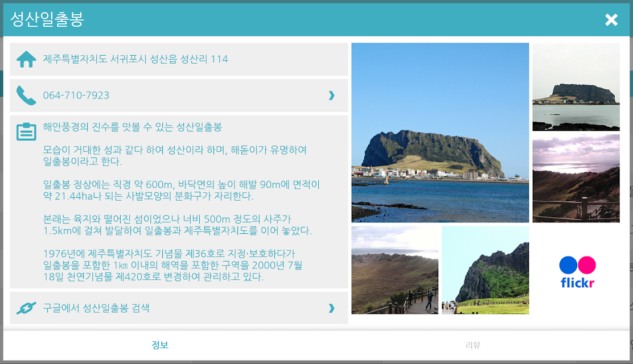Open the Google search row chevron
The width and height of the screenshot is (633, 364).
(331, 308)
